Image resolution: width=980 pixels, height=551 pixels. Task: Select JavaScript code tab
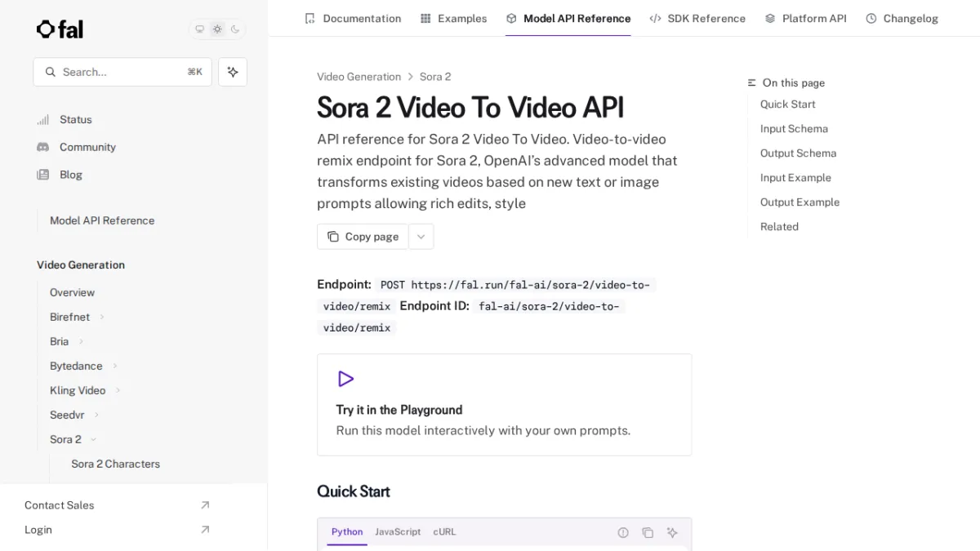[398, 532]
